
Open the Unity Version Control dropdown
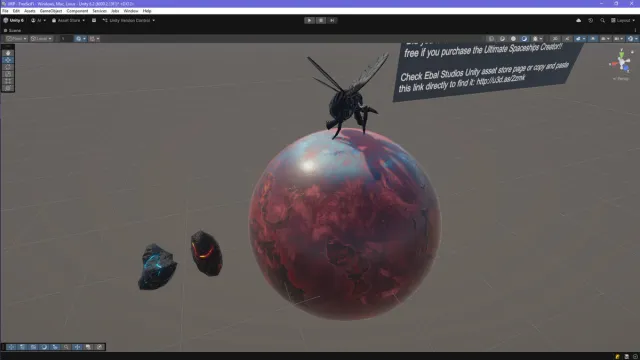click(x=129, y=20)
